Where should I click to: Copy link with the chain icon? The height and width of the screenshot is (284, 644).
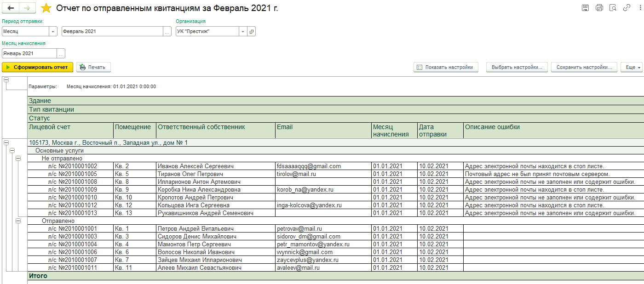click(x=627, y=8)
